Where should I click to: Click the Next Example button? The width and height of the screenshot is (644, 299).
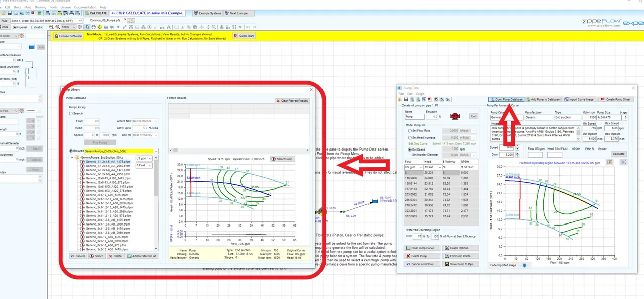(x=236, y=13)
